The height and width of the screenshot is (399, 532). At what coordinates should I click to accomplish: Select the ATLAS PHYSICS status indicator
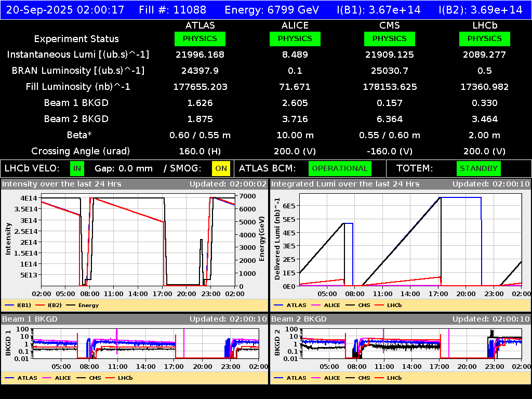pos(201,38)
